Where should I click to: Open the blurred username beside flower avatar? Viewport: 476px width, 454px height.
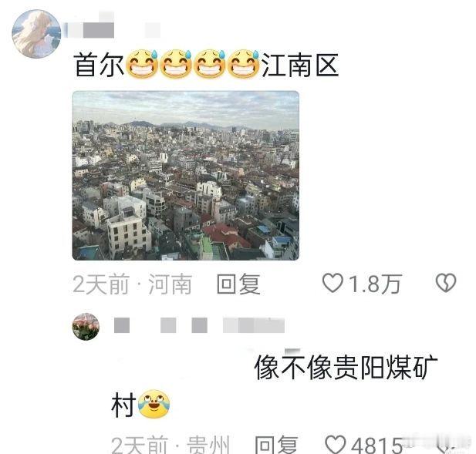[199, 325]
